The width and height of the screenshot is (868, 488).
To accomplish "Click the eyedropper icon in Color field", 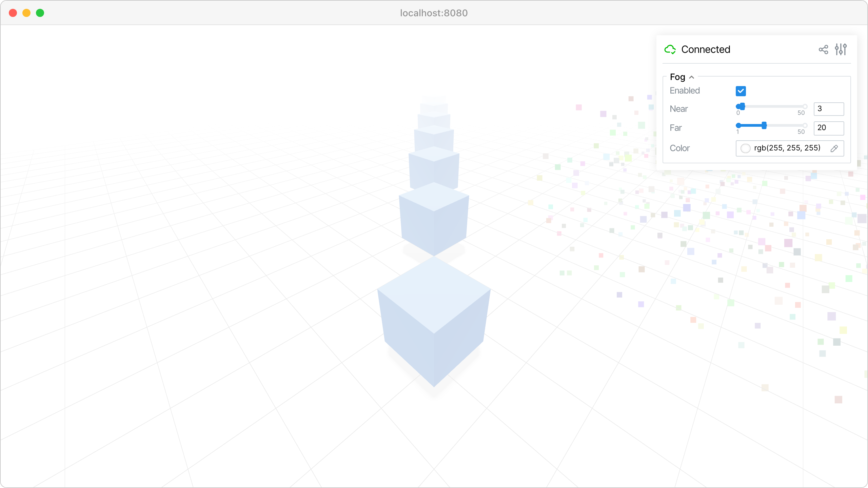I will [834, 148].
